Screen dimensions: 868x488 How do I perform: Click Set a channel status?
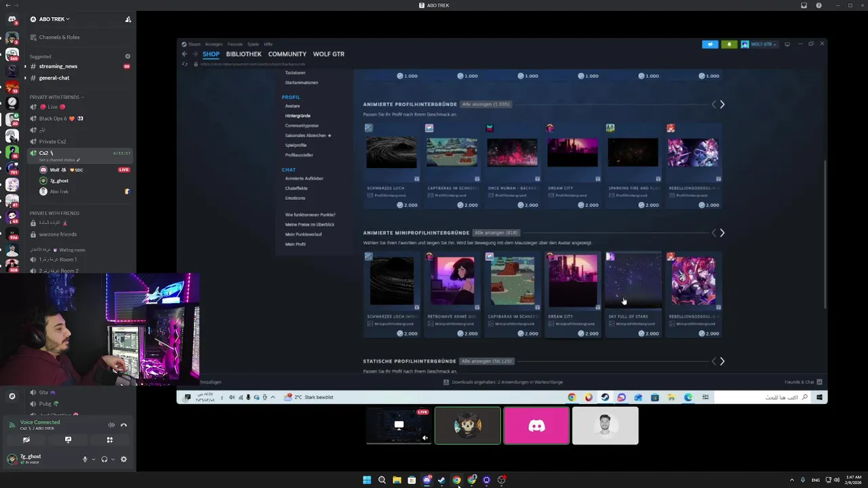59,160
